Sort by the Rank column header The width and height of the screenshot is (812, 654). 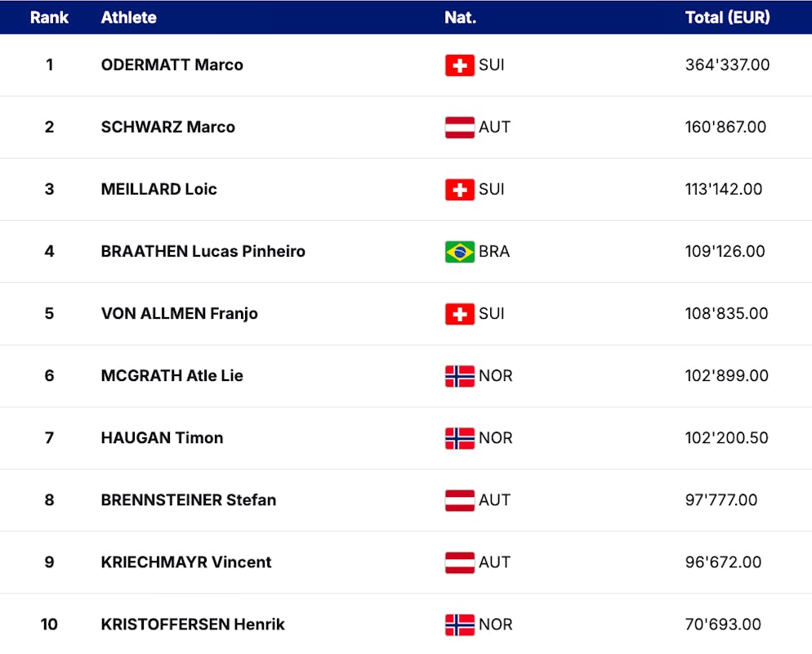pyautogui.click(x=49, y=17)
